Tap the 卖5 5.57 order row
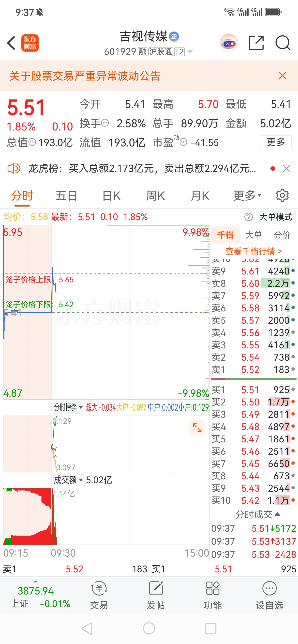 (253, 320)
